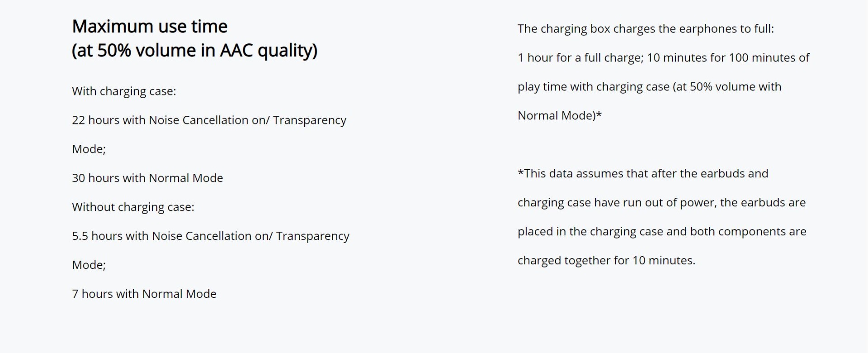Click the '*This data assumes' footnote line
This screenshot has width=868, height=353.
tap(643, 173)
